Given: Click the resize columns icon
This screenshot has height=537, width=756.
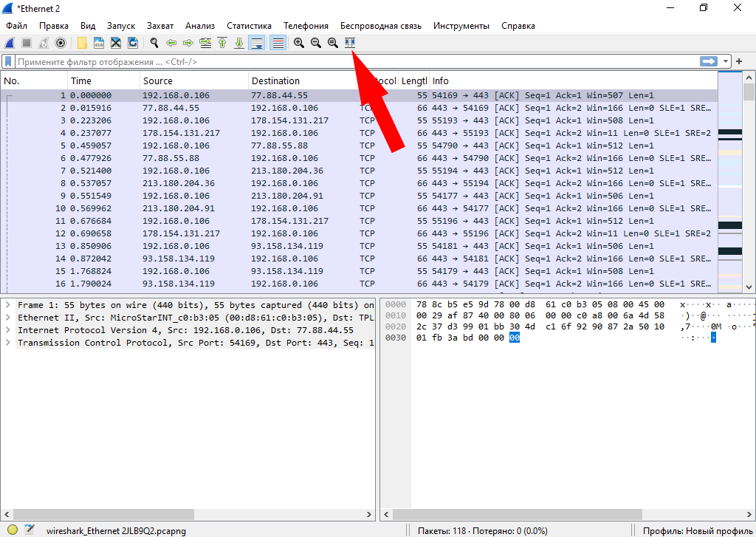Looking at the screenshot, I should click(x=350, y=43).
